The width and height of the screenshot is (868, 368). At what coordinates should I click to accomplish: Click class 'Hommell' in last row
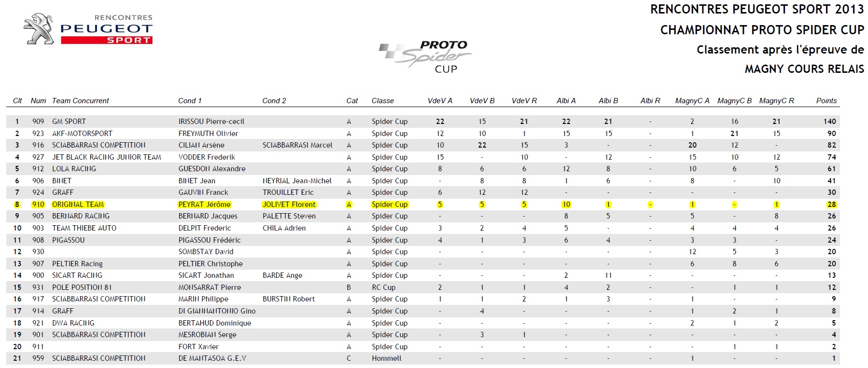(386, 358)
